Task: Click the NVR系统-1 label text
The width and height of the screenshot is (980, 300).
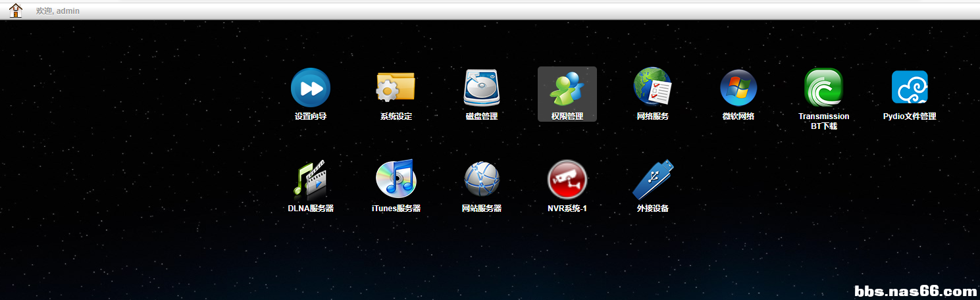Action: [567, 209]
